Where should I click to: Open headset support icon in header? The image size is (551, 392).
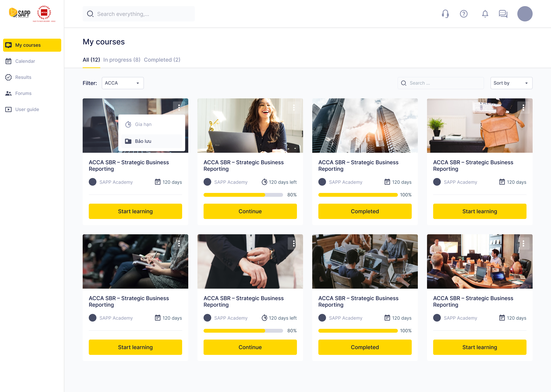445,14
